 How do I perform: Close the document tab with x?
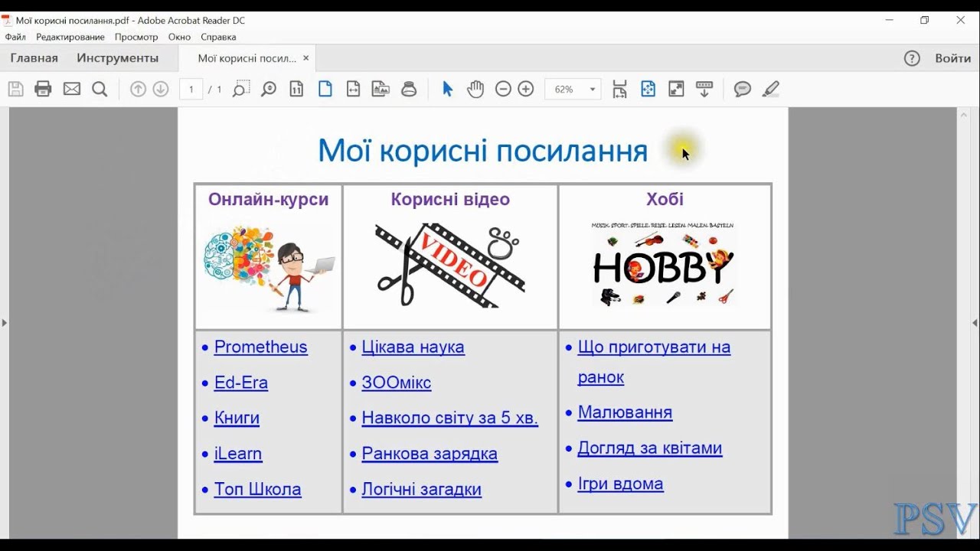coord(306,58)
